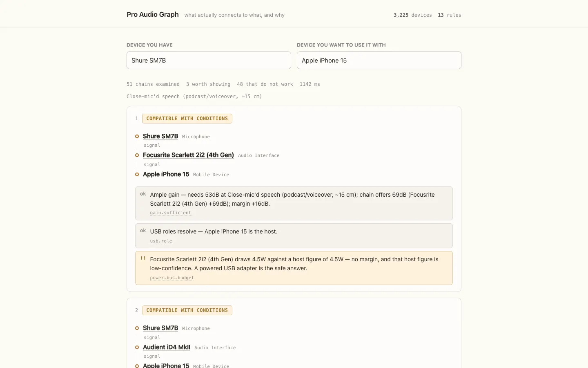Click the power.bus.budget rule tag
Screen dimensions: 588x368
(172, 278)
